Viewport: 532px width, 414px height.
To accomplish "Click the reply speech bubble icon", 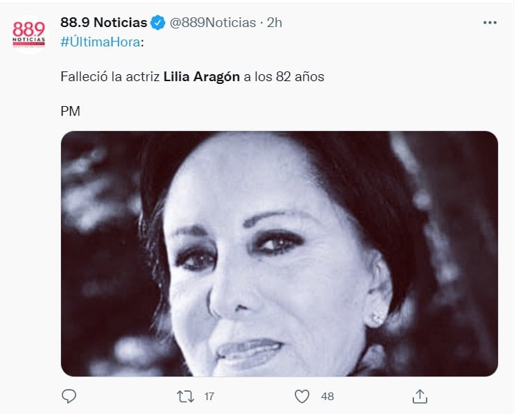I will [69, 396].
